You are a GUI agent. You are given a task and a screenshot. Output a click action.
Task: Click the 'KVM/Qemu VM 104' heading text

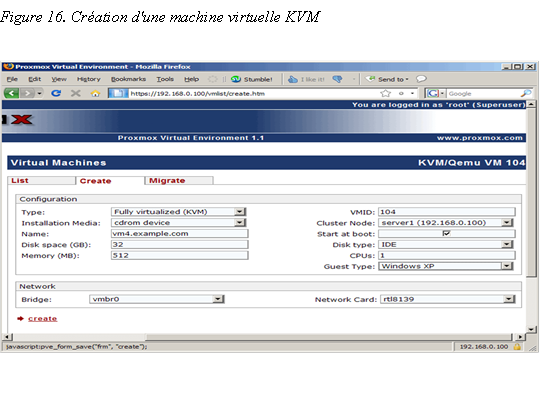tap(471, 163)
